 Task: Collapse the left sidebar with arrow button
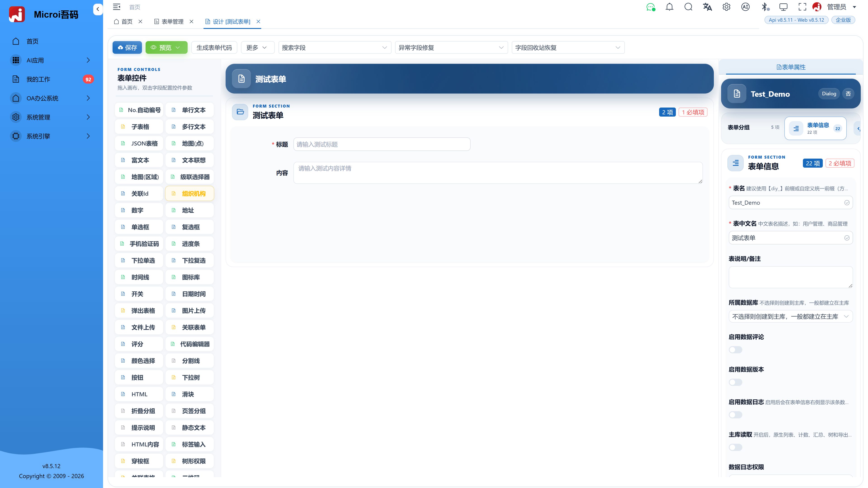[98, 9]
